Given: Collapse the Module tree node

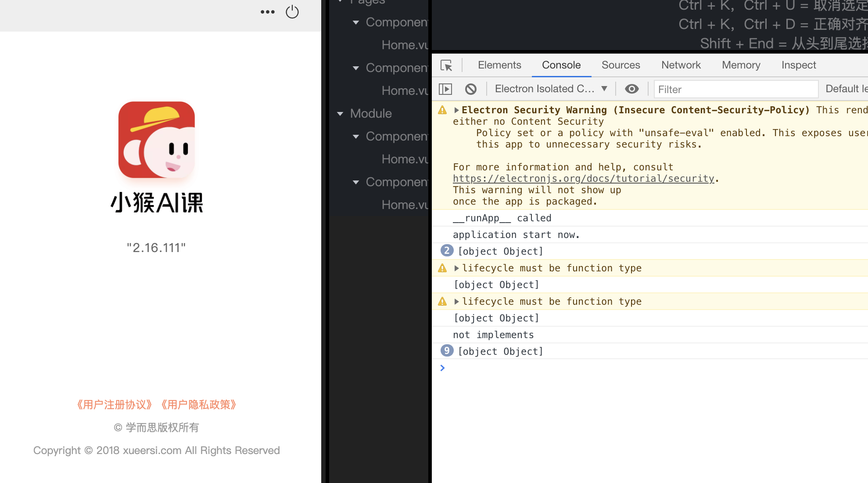Looking at the screenshot, I should [x=340, y=114].
